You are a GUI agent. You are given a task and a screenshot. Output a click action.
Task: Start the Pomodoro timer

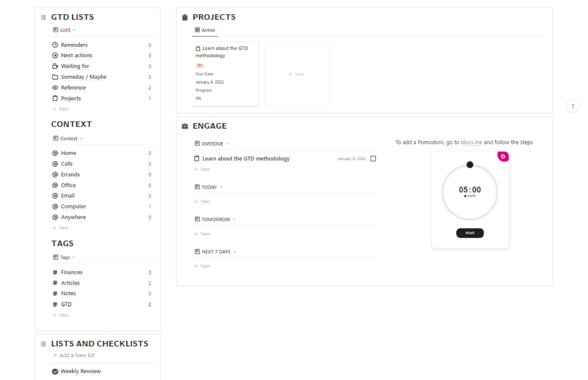pos(470,233)
